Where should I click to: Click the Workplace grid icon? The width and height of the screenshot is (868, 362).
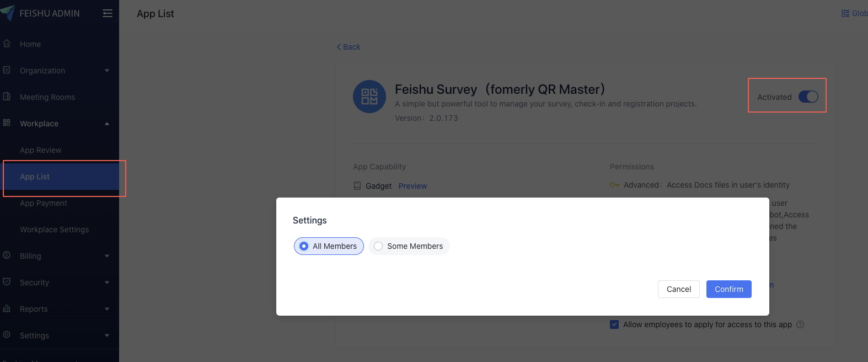click(7, 123)
